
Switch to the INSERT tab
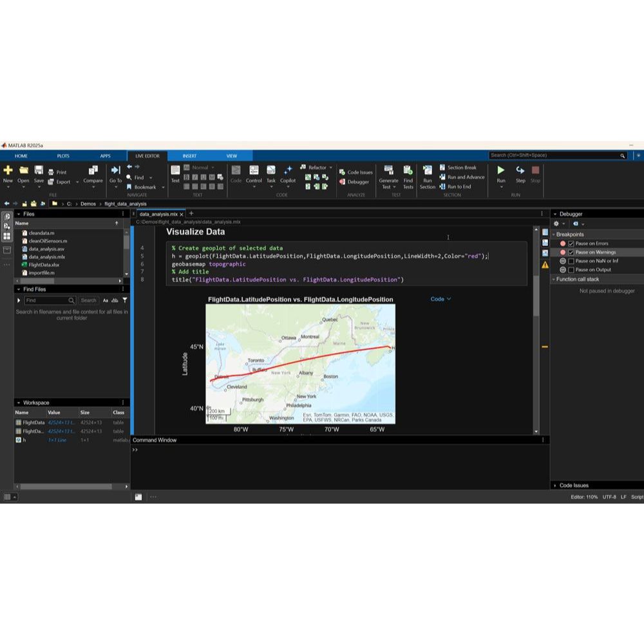point(189,156)
